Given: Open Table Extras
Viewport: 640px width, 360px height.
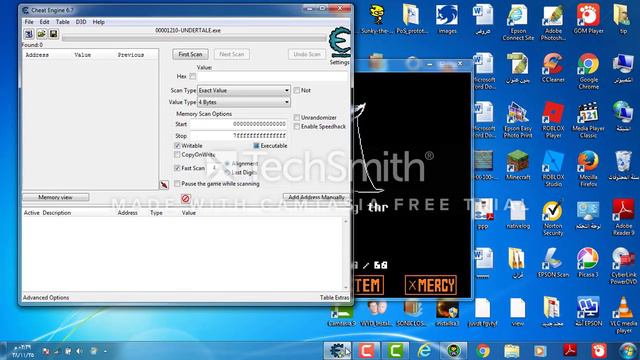Looking at the screenshot, I should pos(334,298).
